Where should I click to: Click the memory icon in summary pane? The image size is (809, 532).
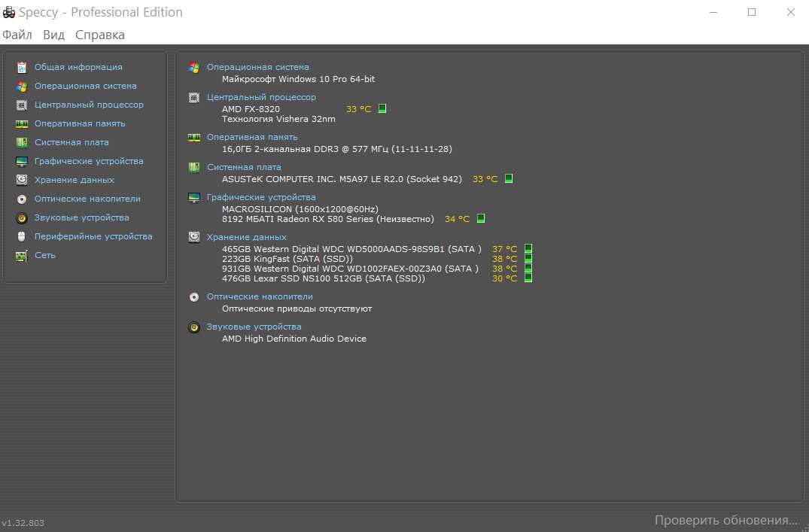pyautogui.click(x=194, y=137)
